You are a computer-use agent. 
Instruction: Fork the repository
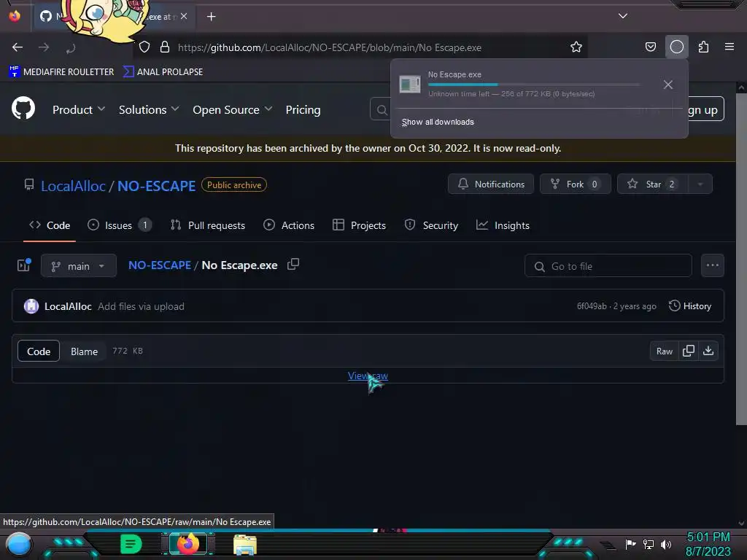575,184
